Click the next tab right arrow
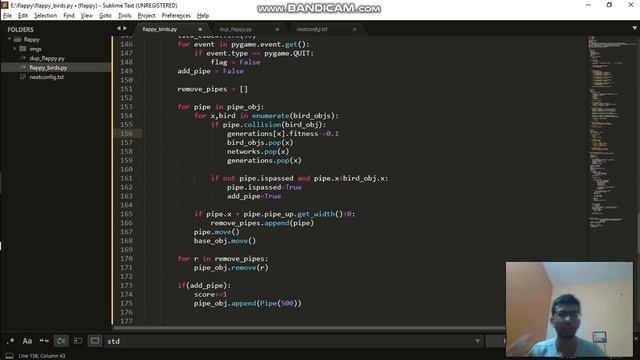640x360 pixels. (x=125, y=29)
